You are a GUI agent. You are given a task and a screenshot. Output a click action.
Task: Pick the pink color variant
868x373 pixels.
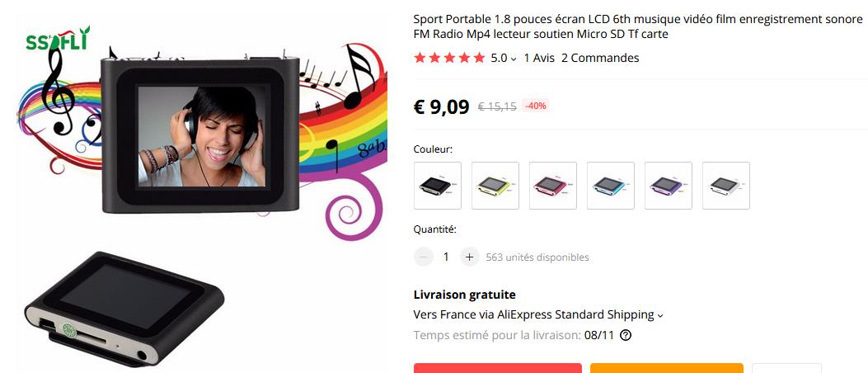(552, 186)
